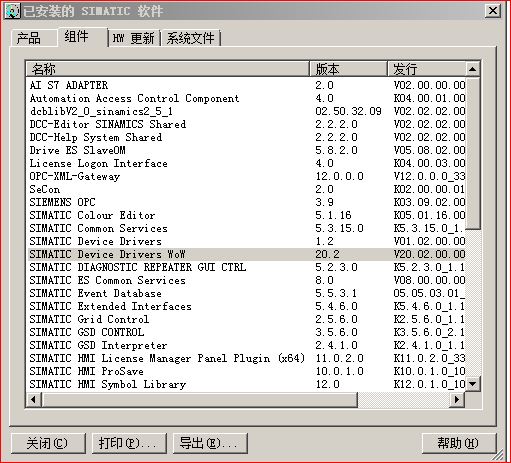Select SIMATIC HMI Symbol Library row
The image size is (511, 463).
coord(246,384)
